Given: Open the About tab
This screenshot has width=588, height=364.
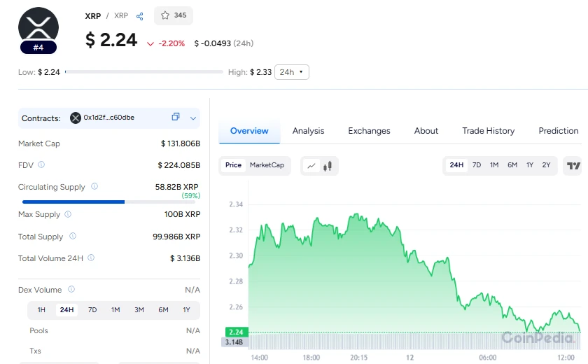Looking at the screenshot, I should [426, 131].
